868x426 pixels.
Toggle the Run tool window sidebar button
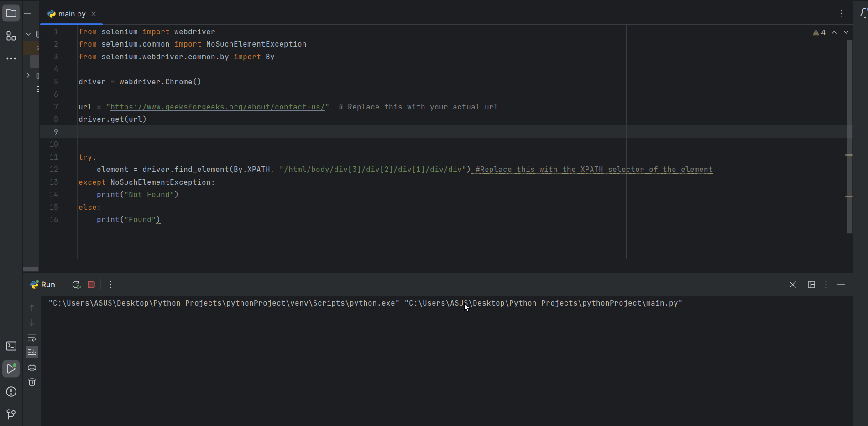11,369
